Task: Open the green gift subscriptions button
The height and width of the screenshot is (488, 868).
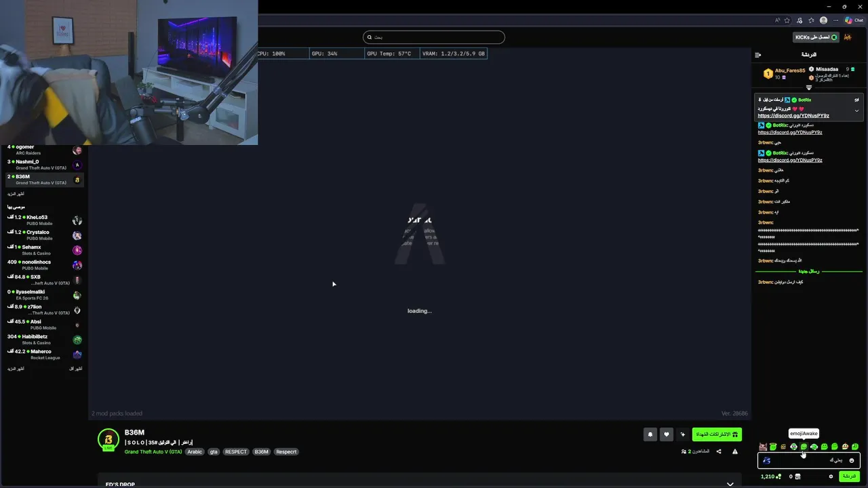Action: pos(717,434)
